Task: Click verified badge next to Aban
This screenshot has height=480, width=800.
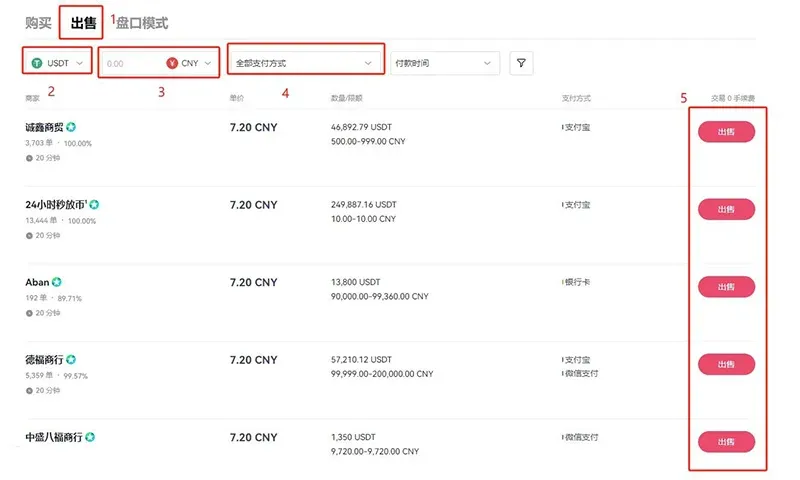Action: click(x=57, y=282)
